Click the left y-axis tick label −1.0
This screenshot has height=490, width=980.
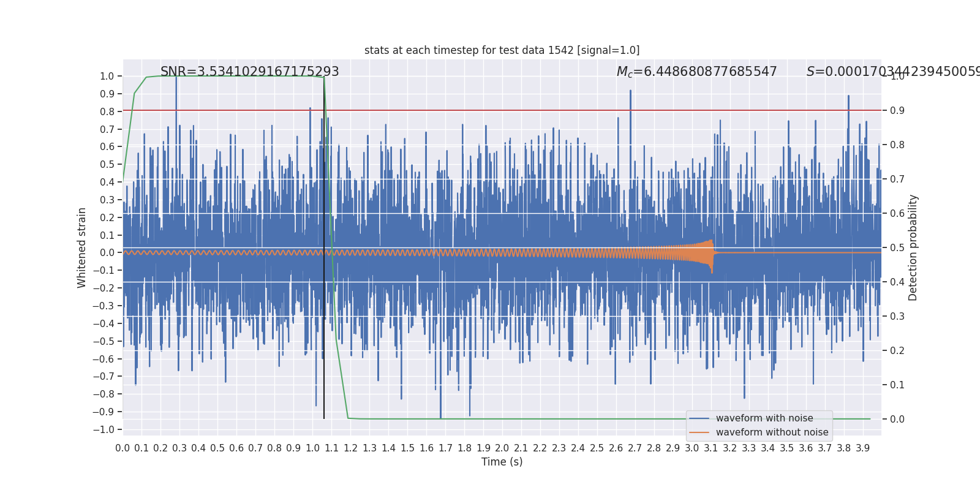(104, 429)
